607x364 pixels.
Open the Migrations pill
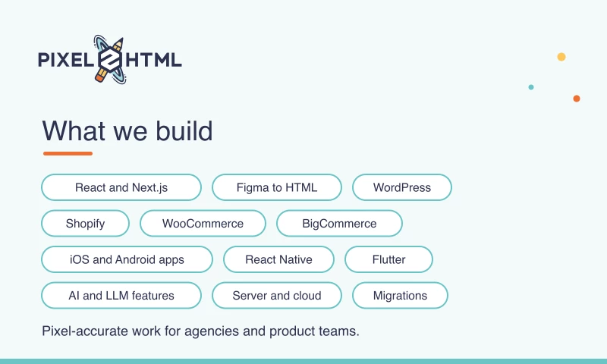pyautogui.click(x=400, y=295)
